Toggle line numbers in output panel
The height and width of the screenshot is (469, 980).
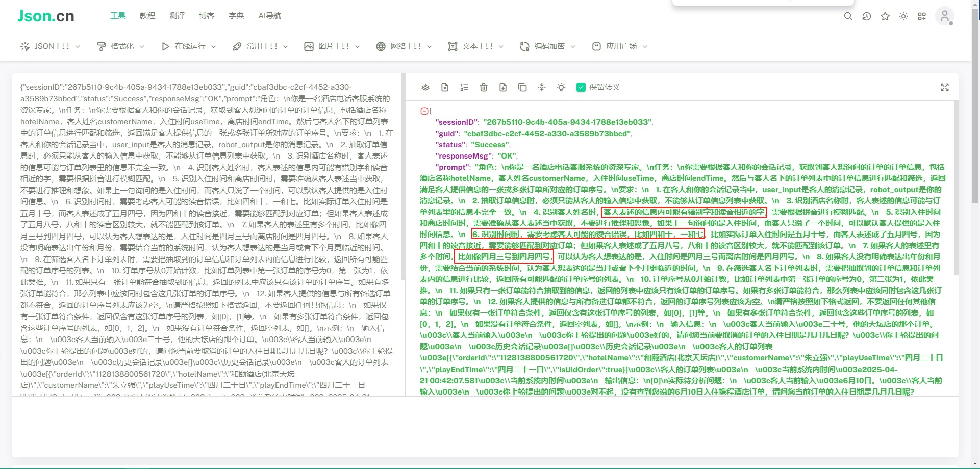[464, 87]
